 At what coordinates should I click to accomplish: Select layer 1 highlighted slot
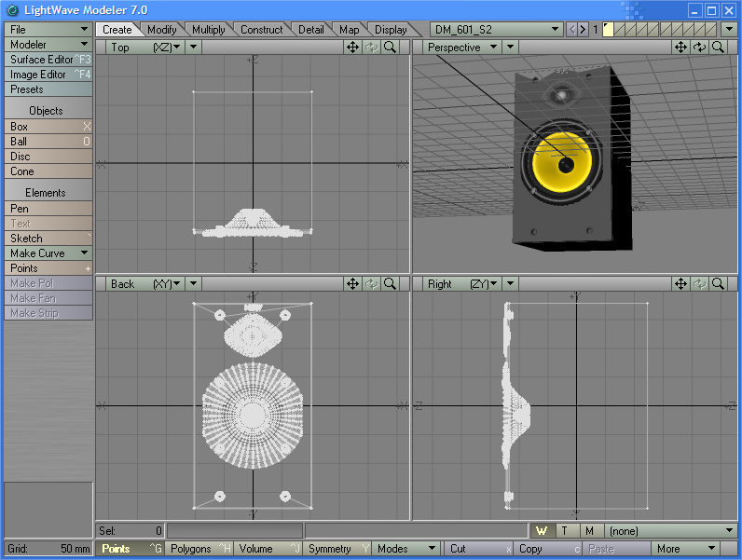pos(608,30)
